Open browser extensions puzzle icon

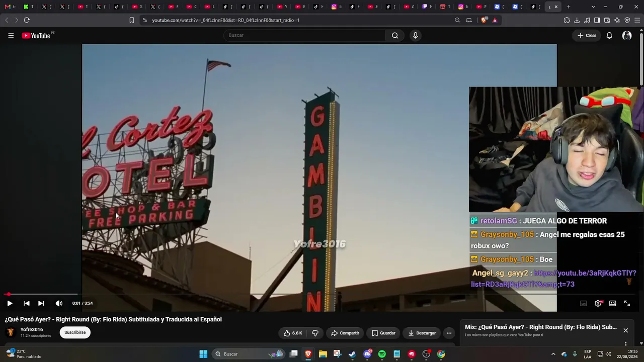click(x=567, y=20)
